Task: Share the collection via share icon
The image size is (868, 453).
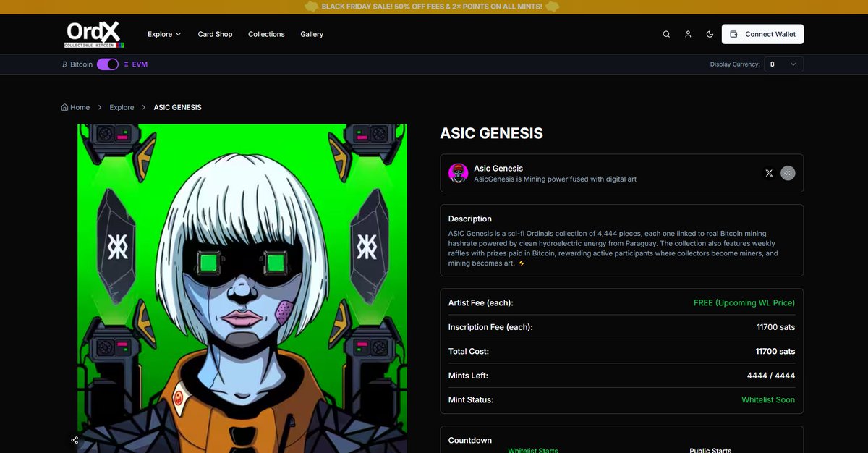Action: (x=75, y=440)
